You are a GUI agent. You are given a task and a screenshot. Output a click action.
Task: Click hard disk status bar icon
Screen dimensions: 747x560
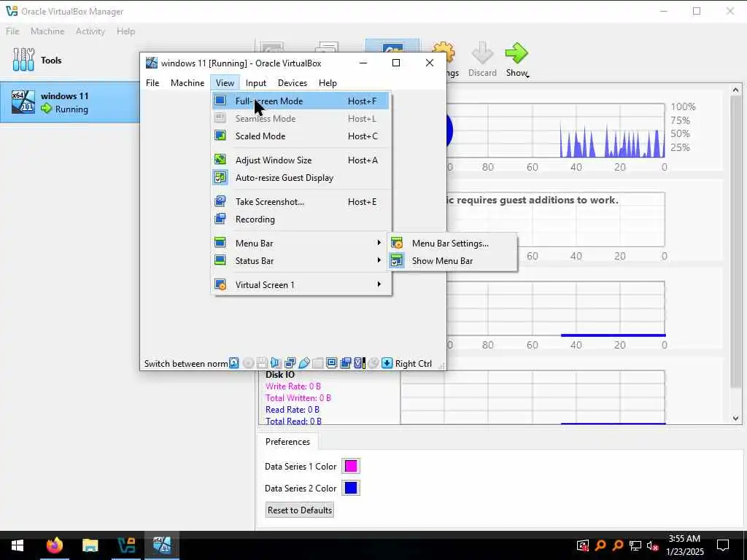(234, 363)
